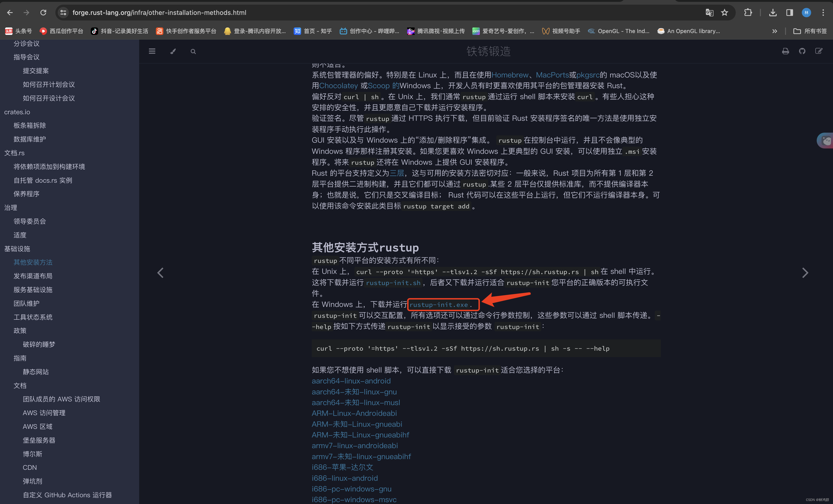Image resolution: width=833 pixels, height=504 pixels.
Task: Click the search magnifier icon
Action: coord(193,51)
